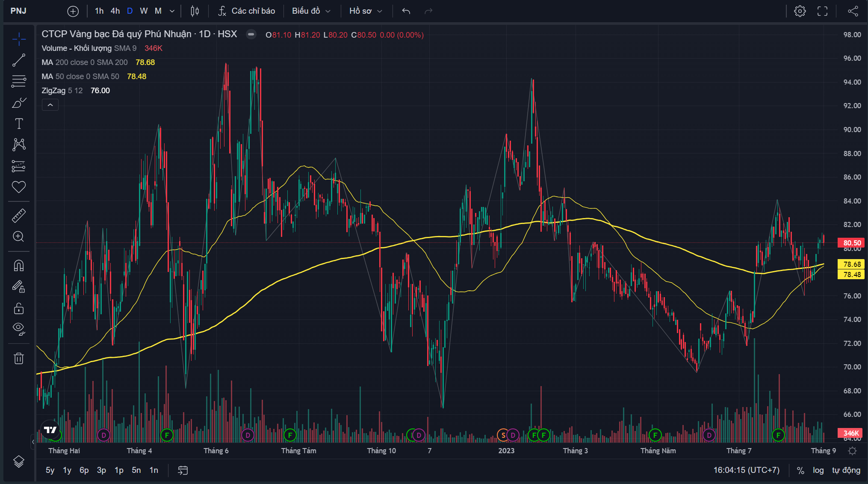This screenshot has height=484, width=868.
Task: Toggle percent scale option
Action: [800, 470]
